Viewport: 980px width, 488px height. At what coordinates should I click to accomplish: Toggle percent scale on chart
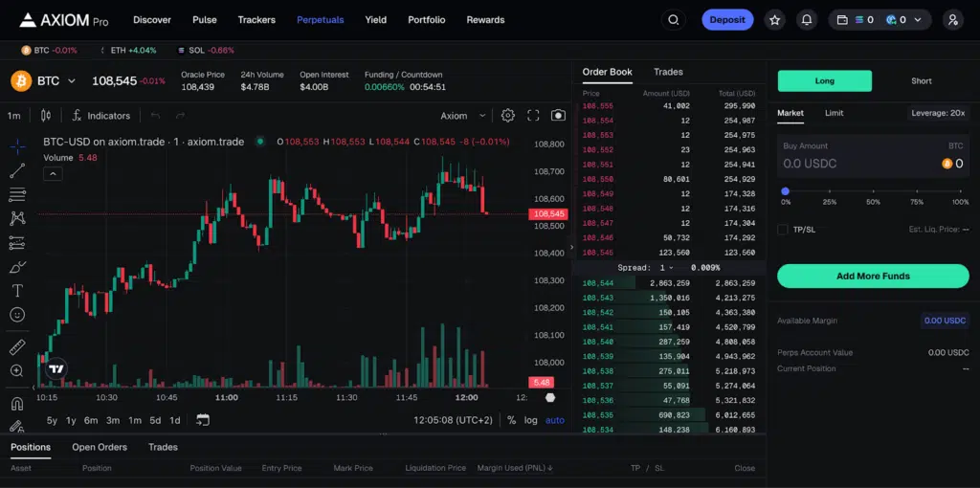[x=511, y=420]
